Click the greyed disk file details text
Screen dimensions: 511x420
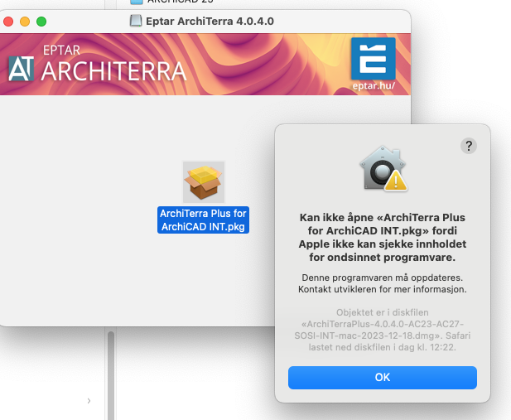click(x=382, y=330)
